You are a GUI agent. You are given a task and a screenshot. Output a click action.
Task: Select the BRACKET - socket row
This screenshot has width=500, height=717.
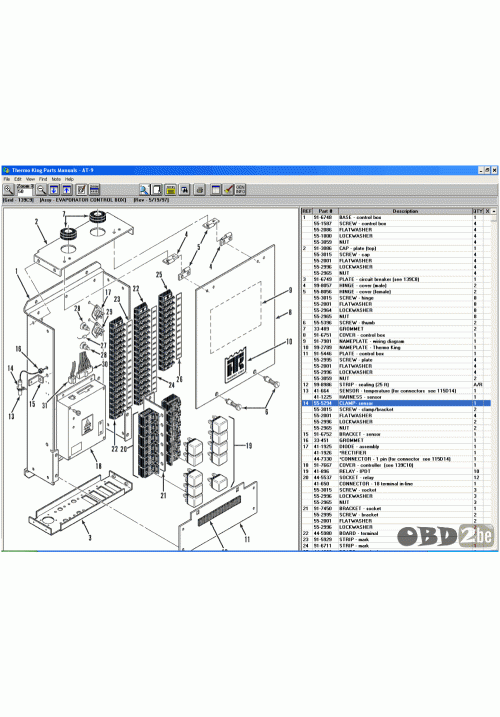tap(396, 508)
